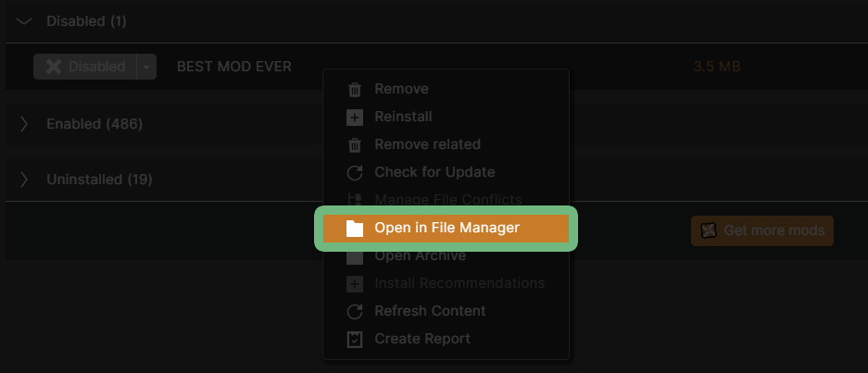Click the BEST MOD EVER mod name
The height and width of the screenshot is (373, 868).
tap(233, 67)
